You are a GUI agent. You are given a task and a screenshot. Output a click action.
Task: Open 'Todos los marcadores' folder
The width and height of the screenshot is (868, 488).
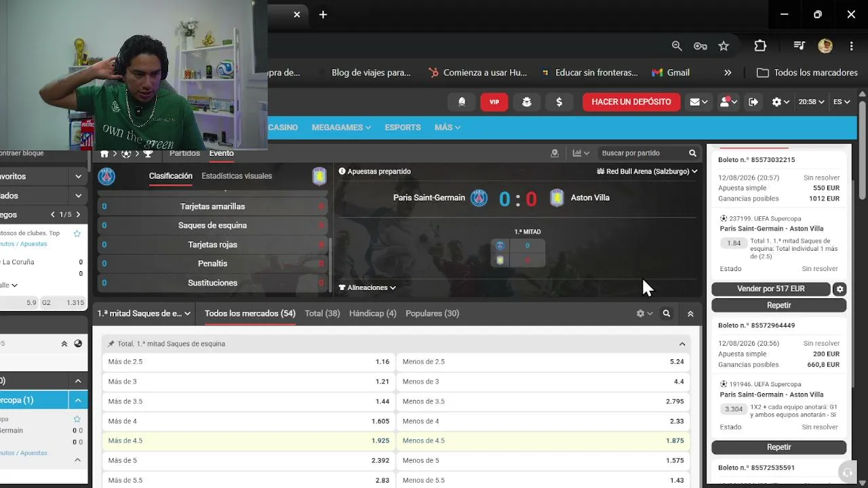[x=807, y=73]
